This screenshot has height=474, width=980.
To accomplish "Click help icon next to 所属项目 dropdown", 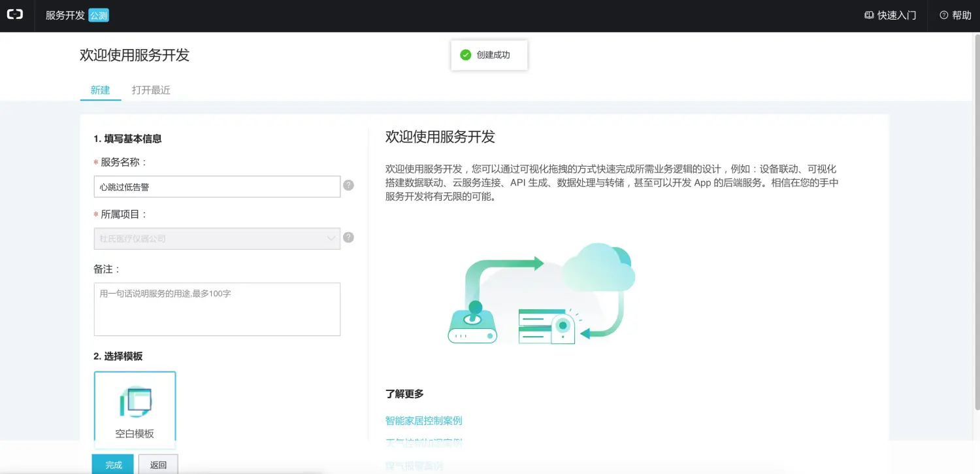I will coord(348,237).
